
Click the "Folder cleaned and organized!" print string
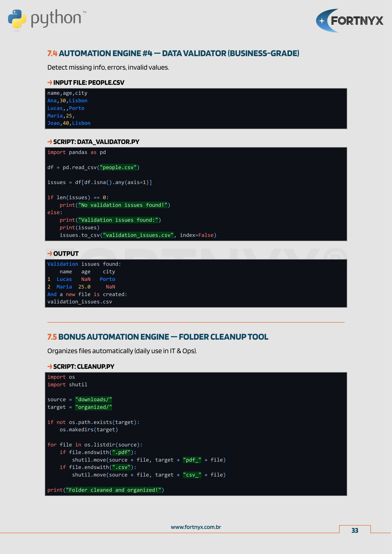pos(114,490)
